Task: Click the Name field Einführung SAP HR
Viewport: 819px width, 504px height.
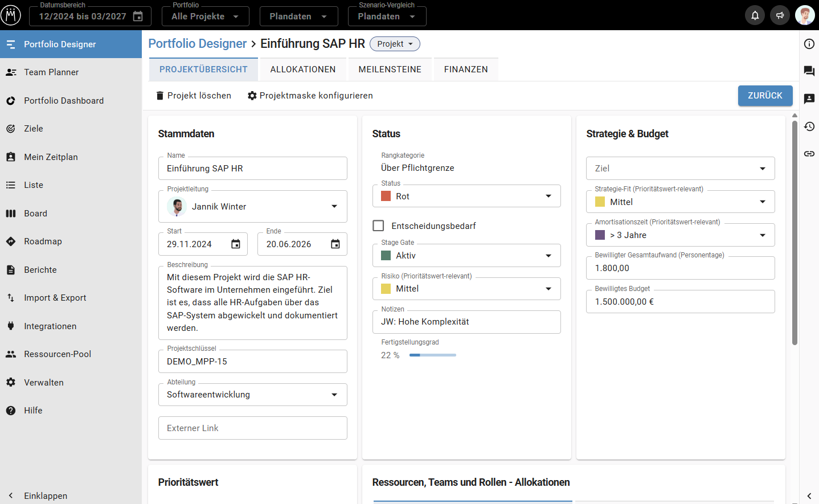Action: tap(253, 169)
